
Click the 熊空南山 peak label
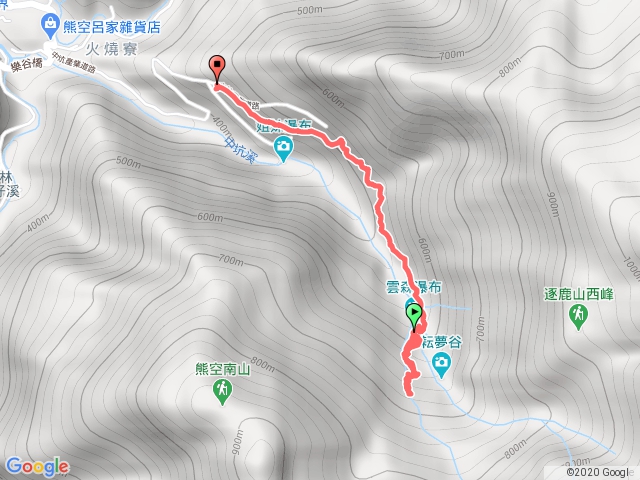pyautogui.click(x=222, y=369)
